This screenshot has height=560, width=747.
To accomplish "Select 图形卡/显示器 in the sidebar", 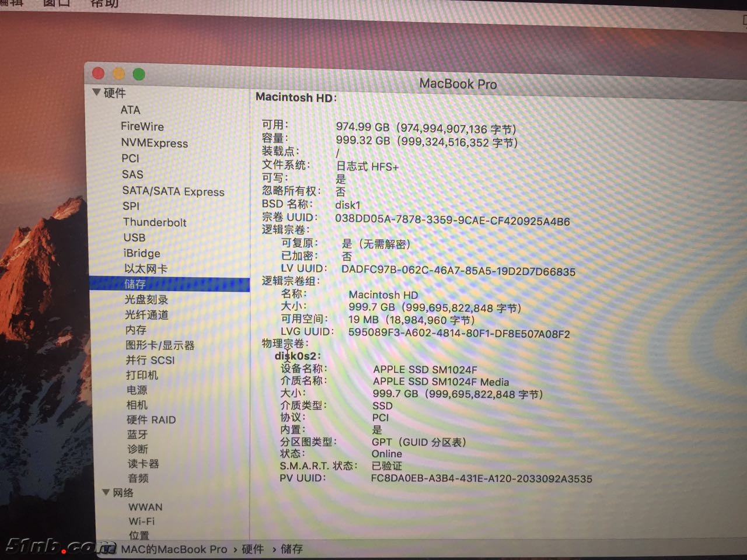I will click(x=160, y=345).
